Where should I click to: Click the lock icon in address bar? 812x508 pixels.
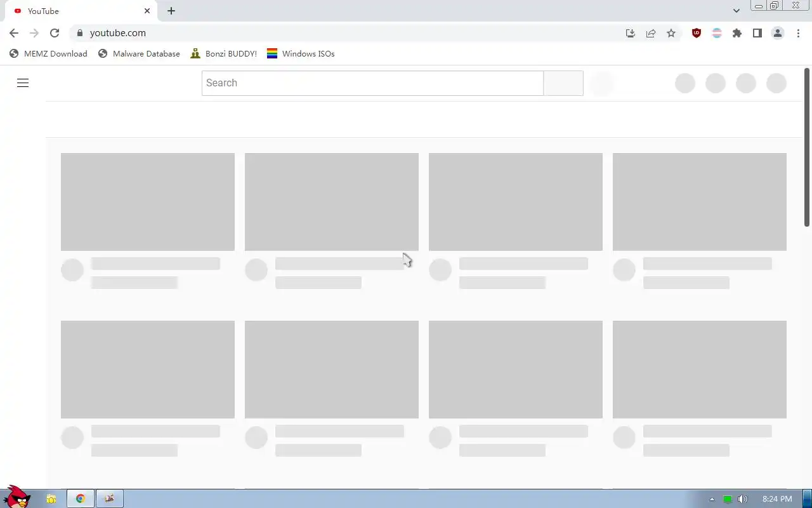[x=79, y=33]
